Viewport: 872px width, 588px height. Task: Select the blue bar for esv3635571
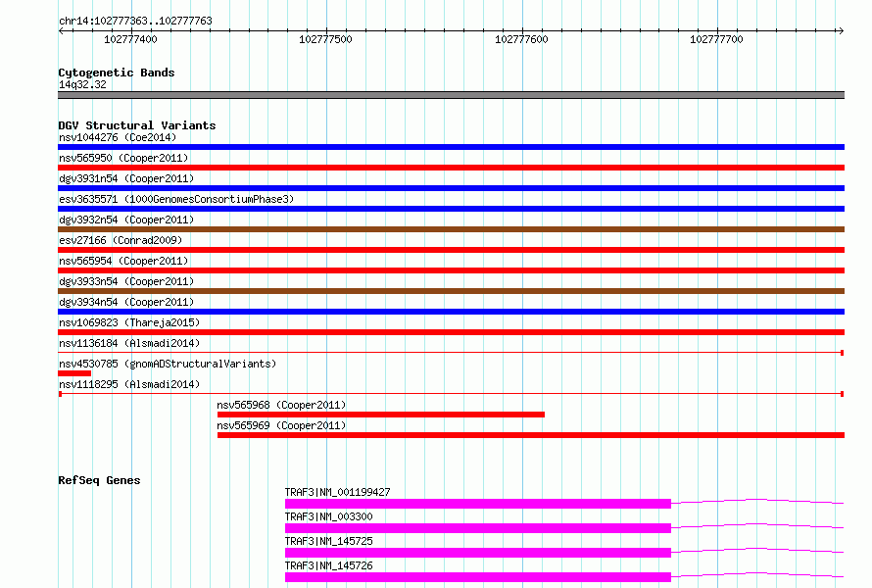point(451,209)
